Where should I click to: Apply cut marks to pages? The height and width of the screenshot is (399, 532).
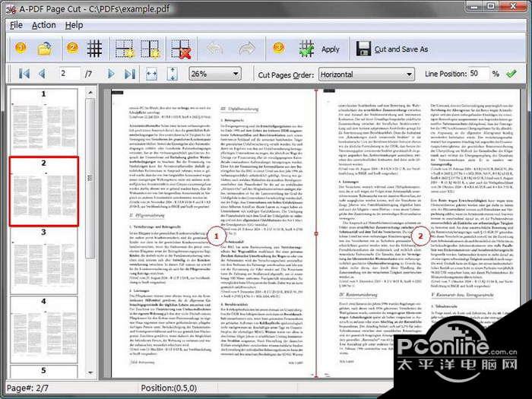[319, 49]
